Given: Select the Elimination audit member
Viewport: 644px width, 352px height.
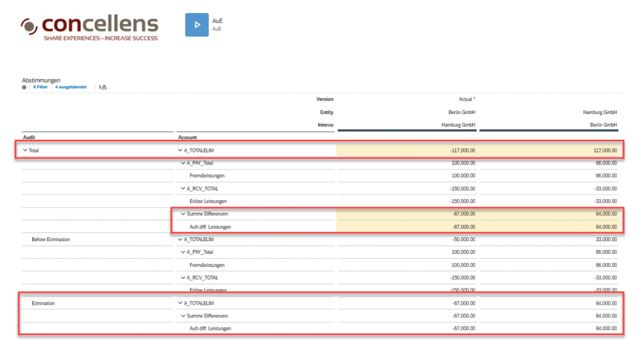Looking at the screenshot, I should [x=43, y=303].
